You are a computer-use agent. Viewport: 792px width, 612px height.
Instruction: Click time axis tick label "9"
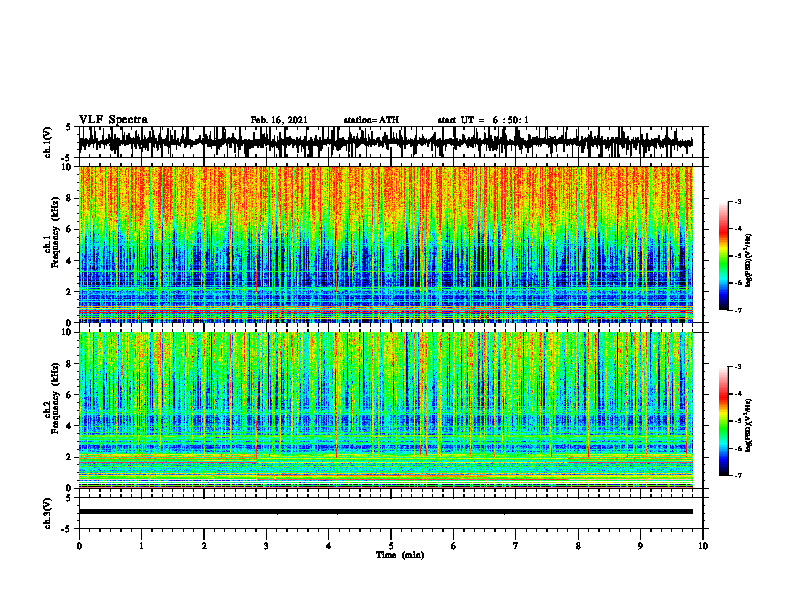[x=640, y=546]
